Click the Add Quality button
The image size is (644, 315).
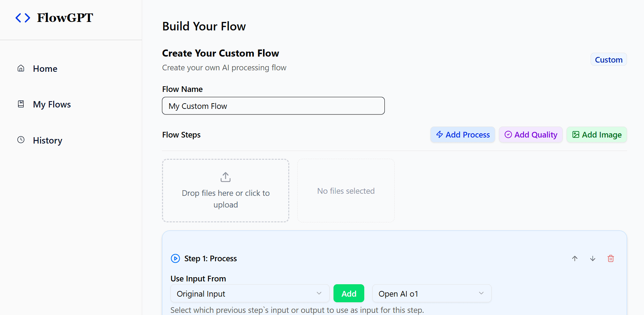(x=530, y=135)
